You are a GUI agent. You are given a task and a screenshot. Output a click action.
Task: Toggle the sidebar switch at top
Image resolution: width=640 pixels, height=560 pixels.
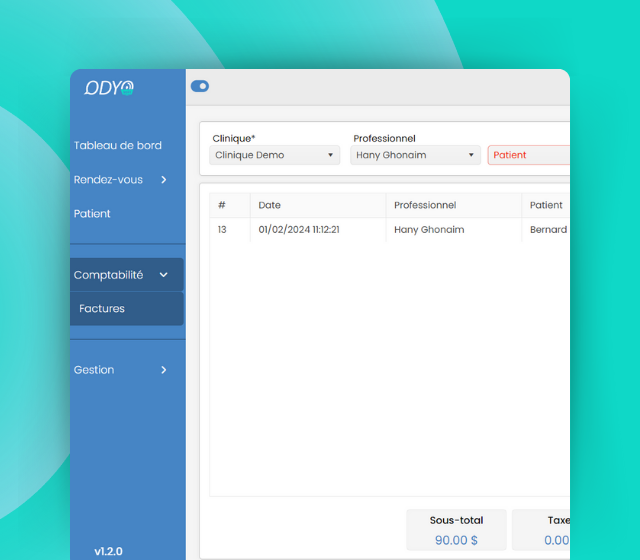coord(200,86)
